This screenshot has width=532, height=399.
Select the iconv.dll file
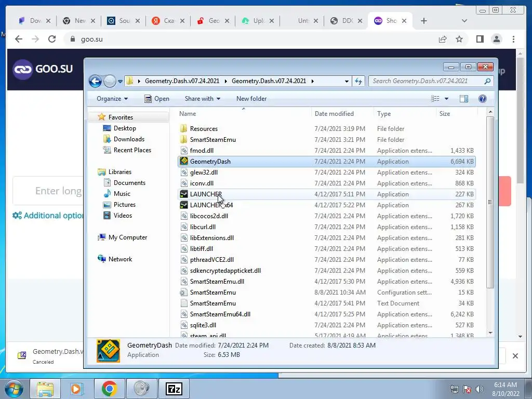point(202,183)
